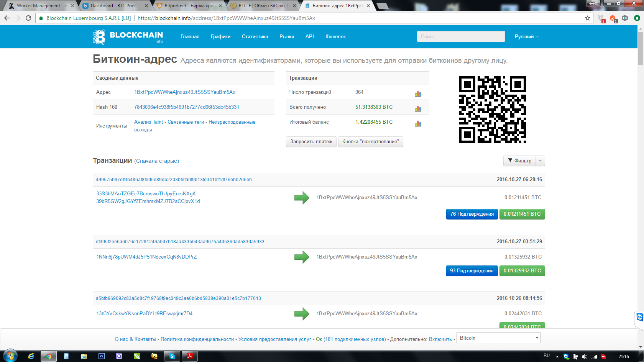Open the Windows Start button
This screenshot has width=644, height=362.
click(x=10, y=356)
